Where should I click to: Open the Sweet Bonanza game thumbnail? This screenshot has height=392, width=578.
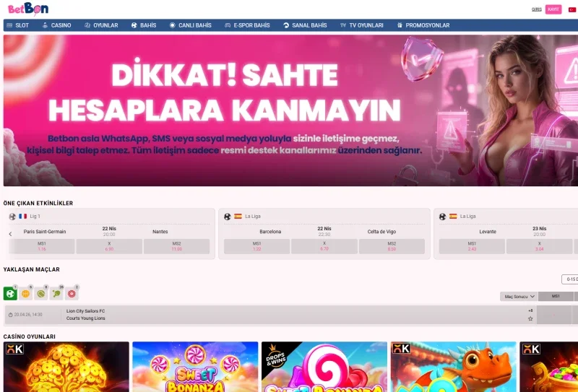coord(195,367)
